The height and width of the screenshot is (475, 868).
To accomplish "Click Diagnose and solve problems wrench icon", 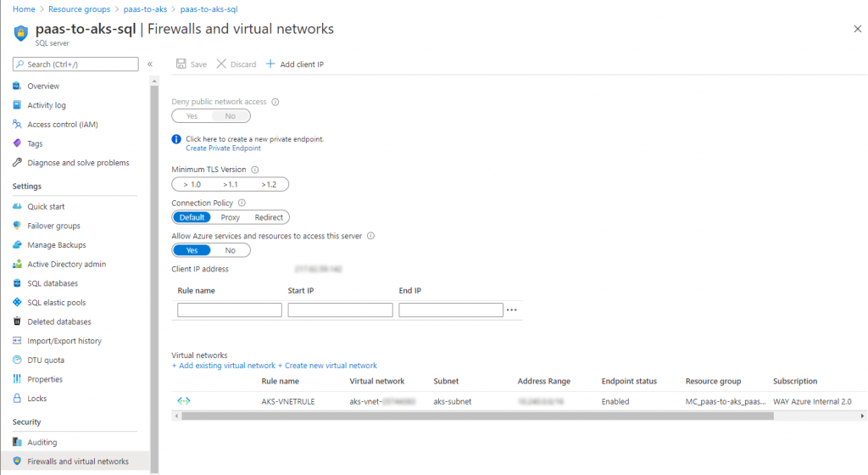I will 17,163.
